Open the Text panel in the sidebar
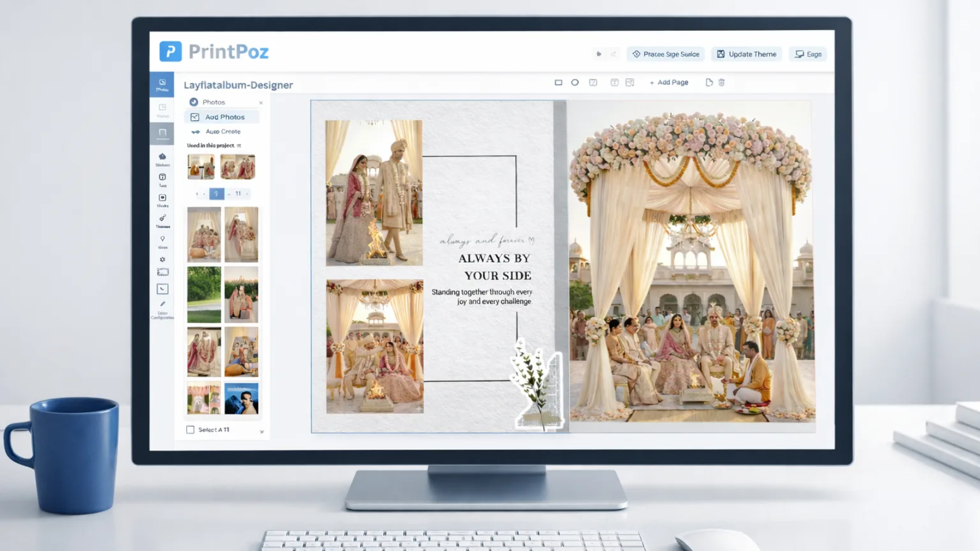980x551 pixels. click(163, 180)
